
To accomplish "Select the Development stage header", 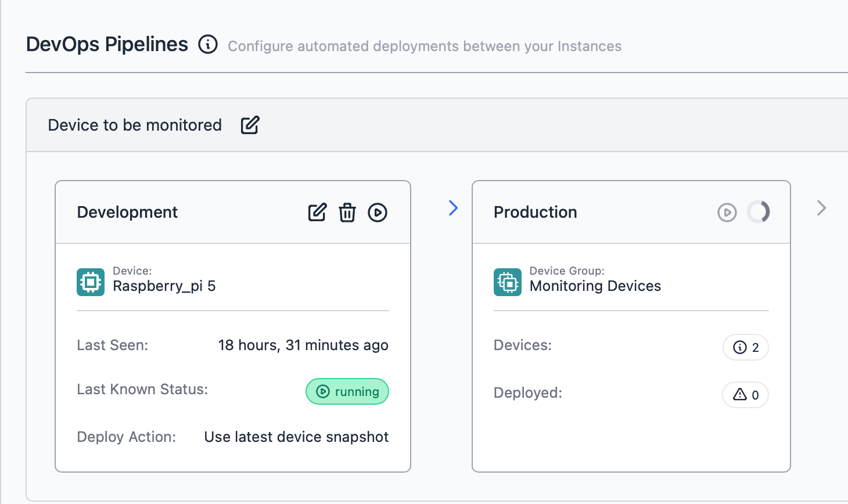I will 127,213.
